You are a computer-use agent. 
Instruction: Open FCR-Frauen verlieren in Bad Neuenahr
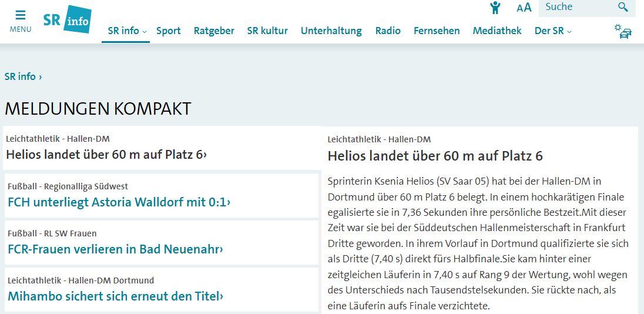click(x=115, y=249)
